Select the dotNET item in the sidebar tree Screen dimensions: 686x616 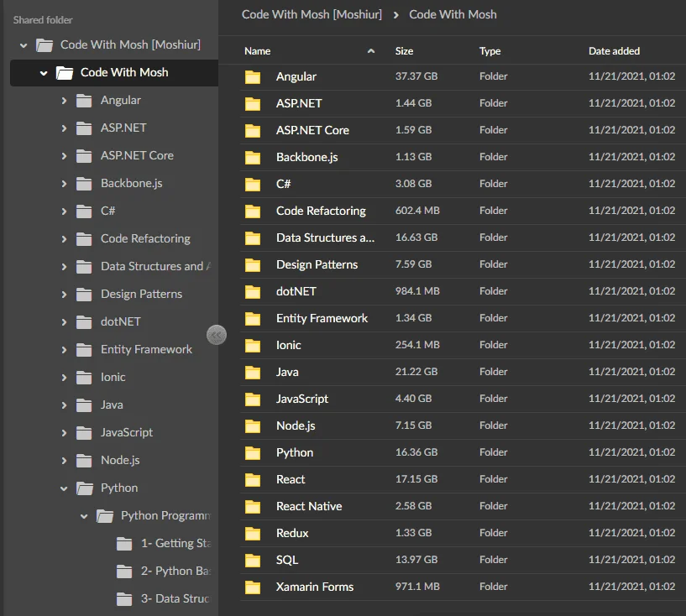coord(121,321)
